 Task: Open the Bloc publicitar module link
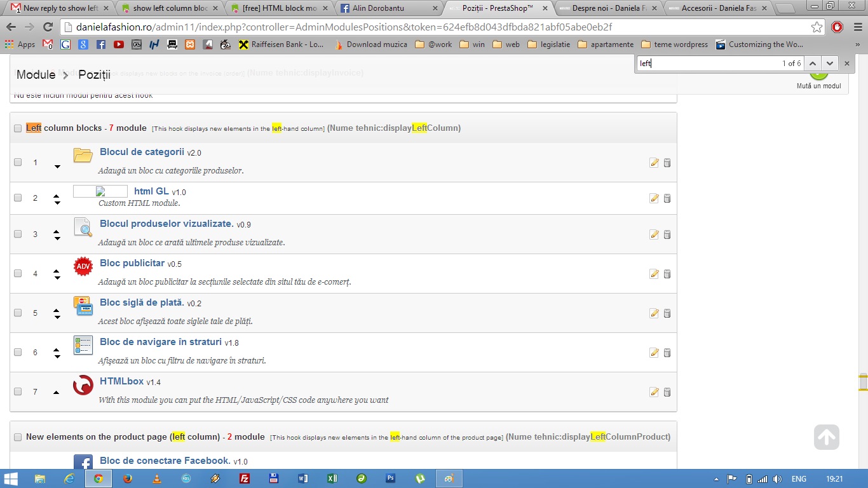tap(132, 263)
